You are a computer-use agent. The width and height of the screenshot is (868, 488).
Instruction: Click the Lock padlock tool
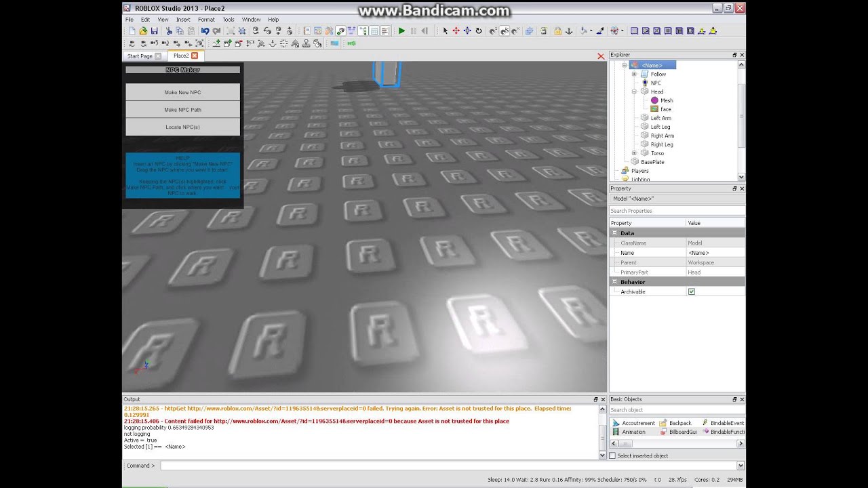(x=557, y=31)
